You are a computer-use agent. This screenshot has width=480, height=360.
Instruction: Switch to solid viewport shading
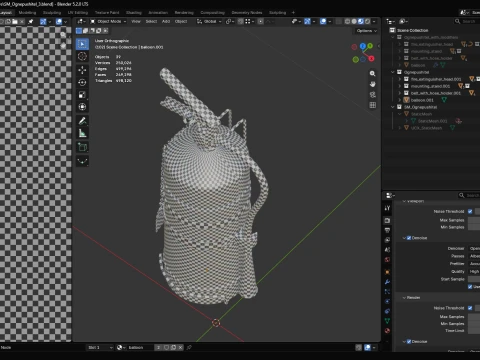pyautogui.click(x=354, y=21)
